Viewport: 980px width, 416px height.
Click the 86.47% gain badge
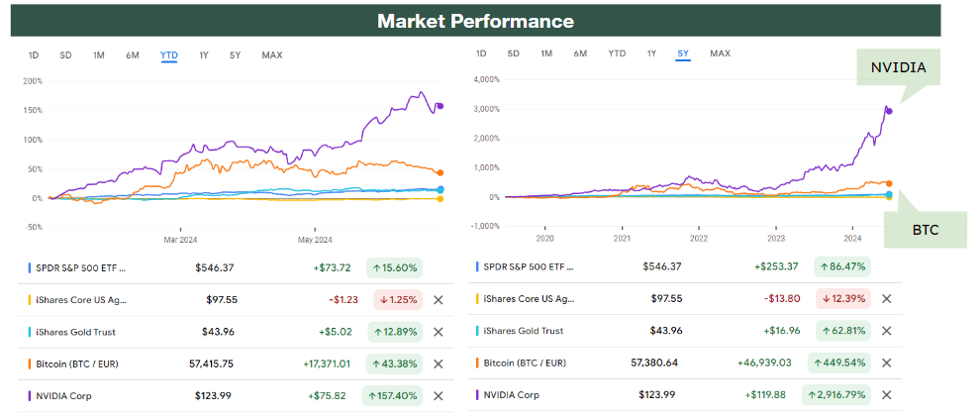(x=841, y=266)
